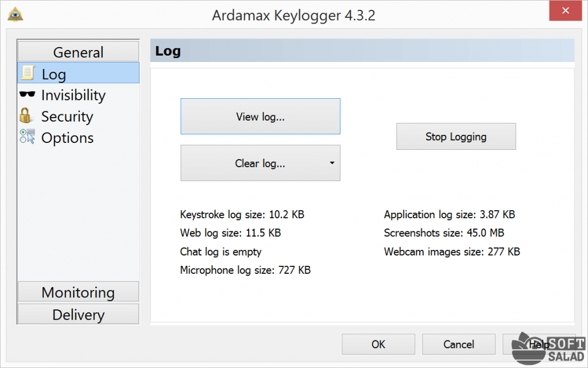Click the Options settings icon
The image size is (588, 368).
coord(27,137)
